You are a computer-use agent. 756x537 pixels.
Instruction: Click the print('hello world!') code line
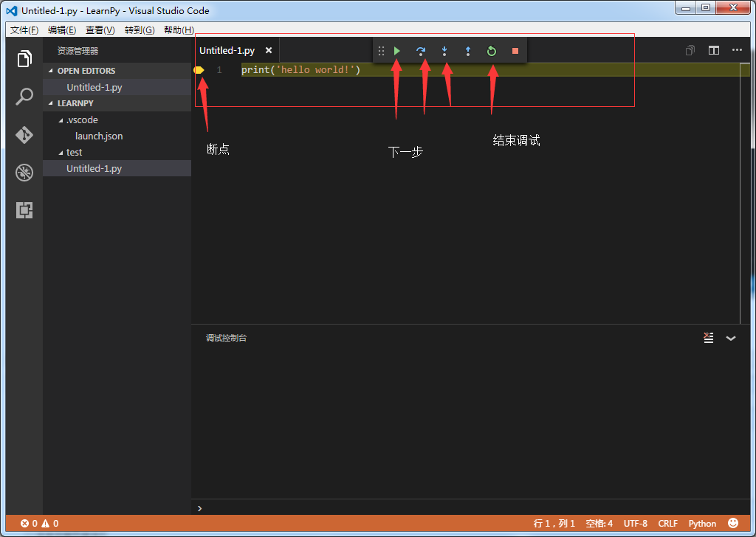coord(301,70)
